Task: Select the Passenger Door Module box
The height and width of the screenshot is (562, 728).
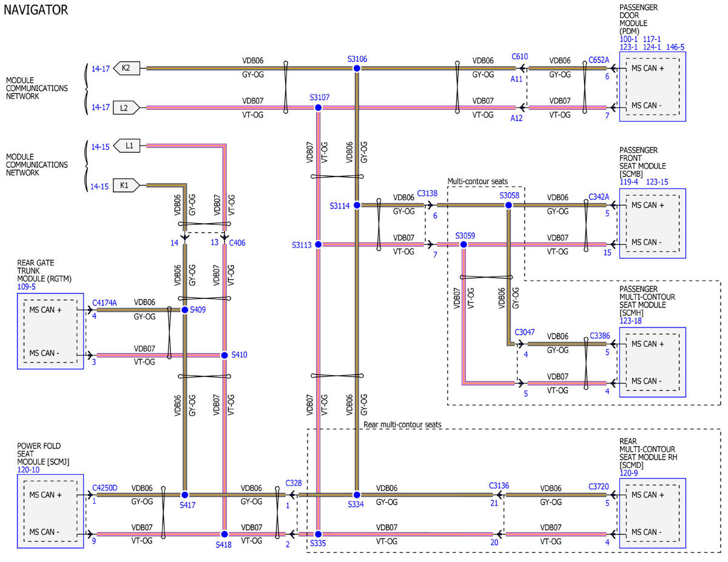Action: pyautogui.click(x=652, y=87)
